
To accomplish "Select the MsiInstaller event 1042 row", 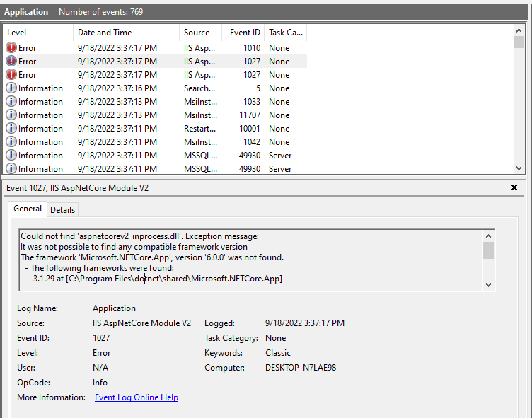I will click(x=155, y=142).
